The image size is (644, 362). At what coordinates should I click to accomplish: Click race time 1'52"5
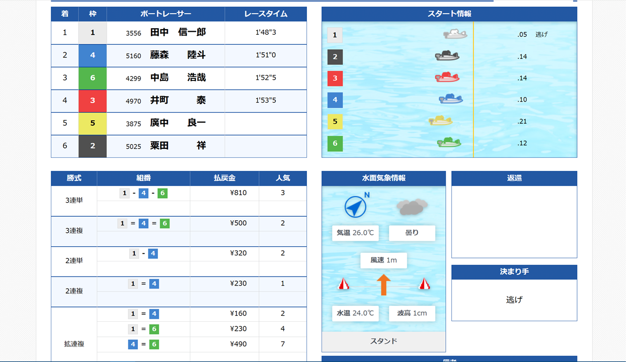tap(266, 77)
